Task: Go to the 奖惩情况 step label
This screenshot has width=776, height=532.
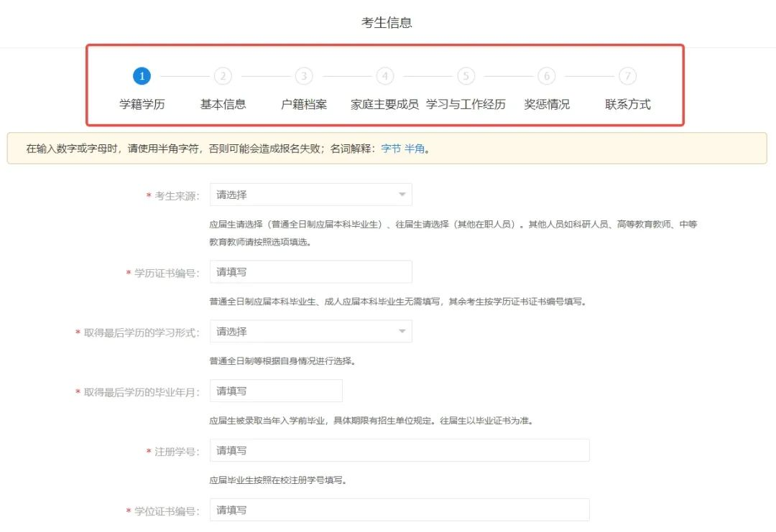Action: (547, 104)
